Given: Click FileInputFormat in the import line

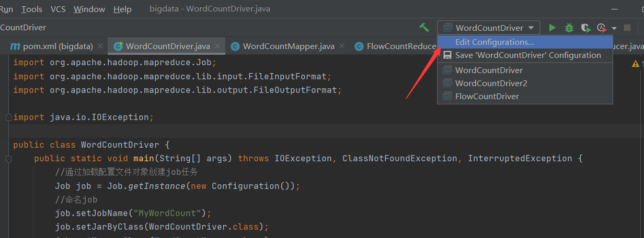Looking at the screenshot, I should pos(287,77).
